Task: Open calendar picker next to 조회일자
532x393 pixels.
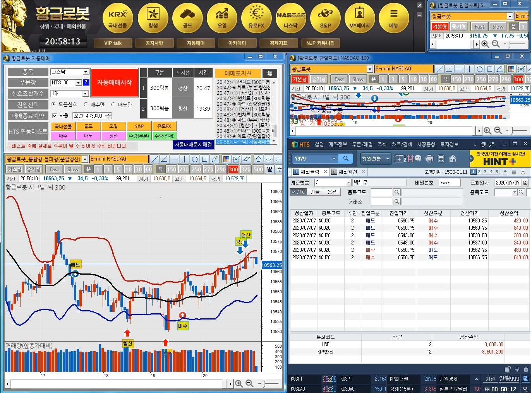Action: click(x=525, y=183)
